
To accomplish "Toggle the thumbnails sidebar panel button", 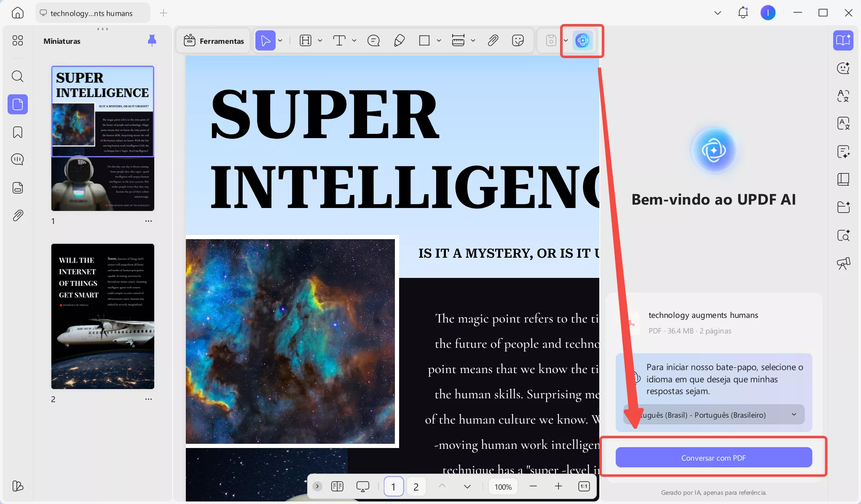I will pos(18,104).
